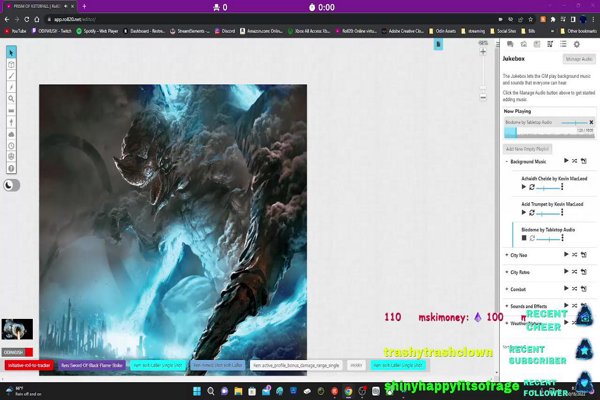Pick the Ruler measure tool
This screenshot has height=400, width=600.
[11, 111]
